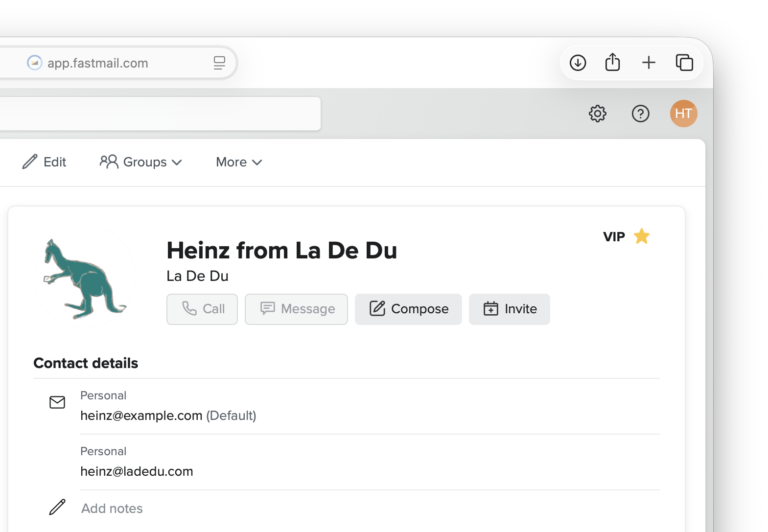The height and width of the screenshot is (532, 768).
Task: Click the Add notes field
Action: click(x=112, y=508)
